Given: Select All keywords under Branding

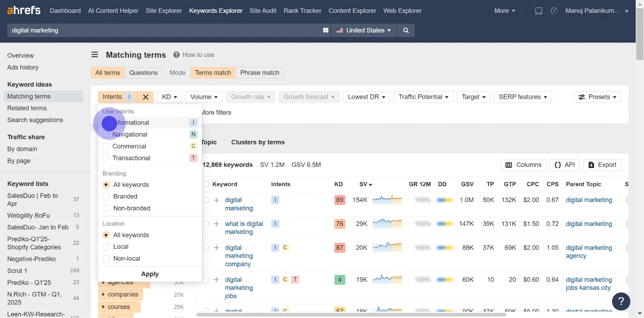Looking at the screenshot, I should point(106,185).
